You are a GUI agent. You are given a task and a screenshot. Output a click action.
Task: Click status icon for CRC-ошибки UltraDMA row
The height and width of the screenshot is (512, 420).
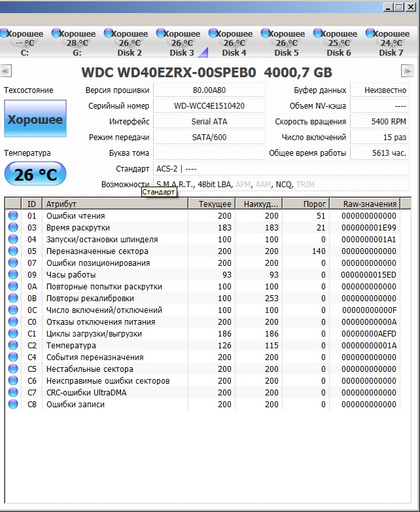13,392
